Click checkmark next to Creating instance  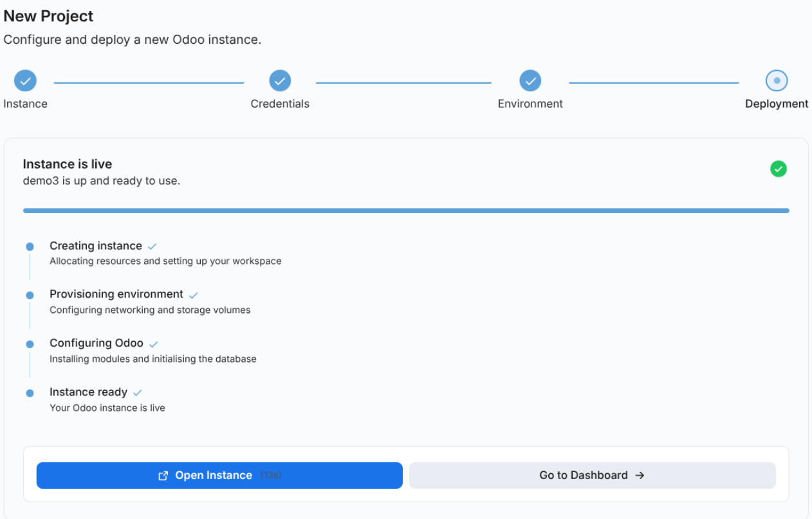tap(152, 247)
